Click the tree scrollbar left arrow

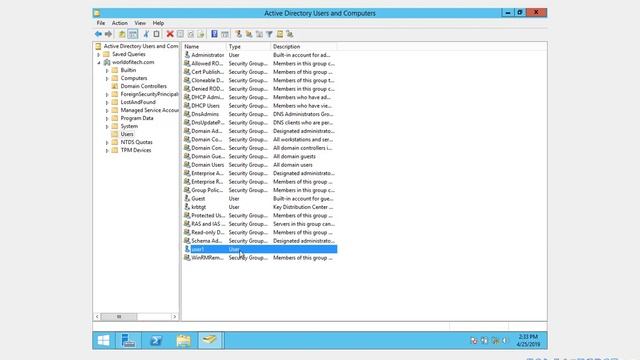tap(97, 317)
